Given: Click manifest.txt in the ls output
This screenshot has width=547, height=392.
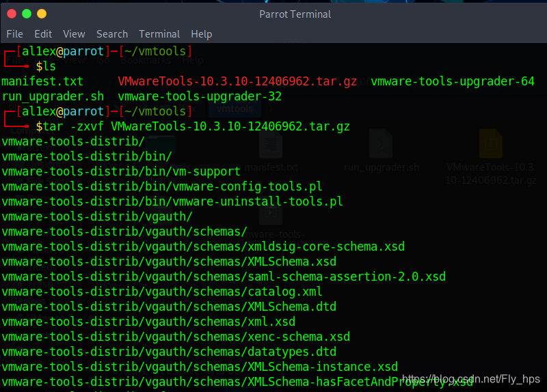Looking at the screenshot, I should pyautogui.click(x=42, y=81).
